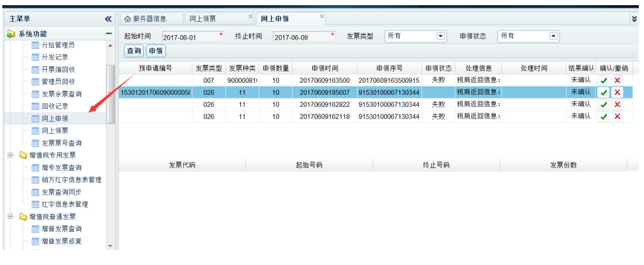Confirm the row with time 20170609163500
The image size is (644, 265).
(603, 80)
